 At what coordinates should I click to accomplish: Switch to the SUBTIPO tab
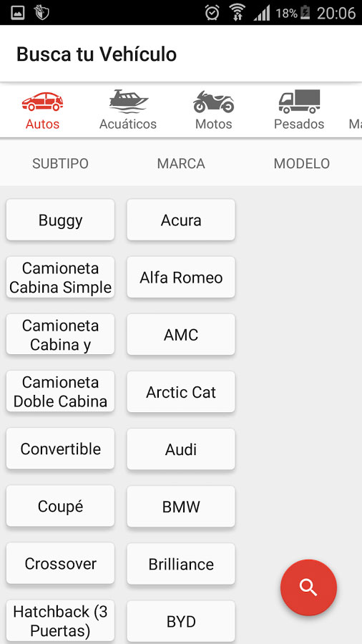[60, 163]
